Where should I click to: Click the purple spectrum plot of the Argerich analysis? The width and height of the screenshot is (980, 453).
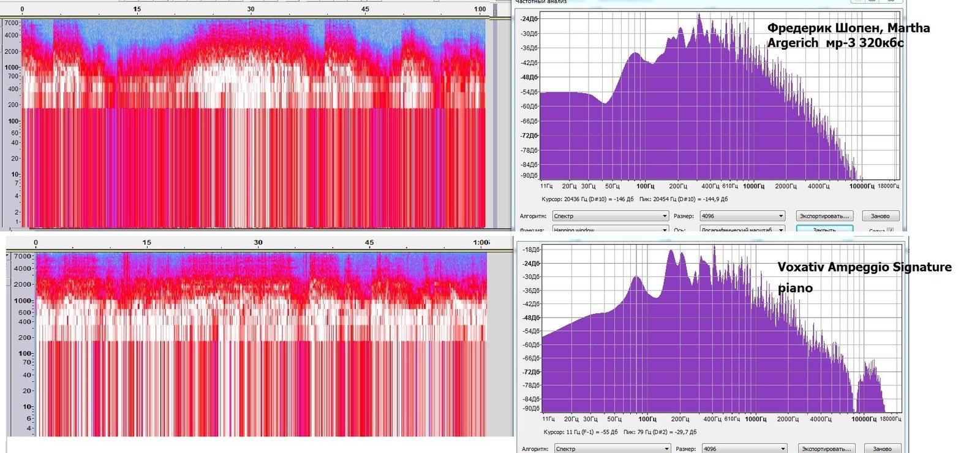point(720,96)
